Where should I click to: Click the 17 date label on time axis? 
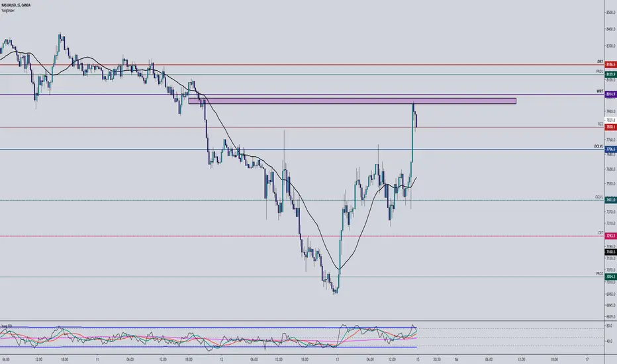587,359
